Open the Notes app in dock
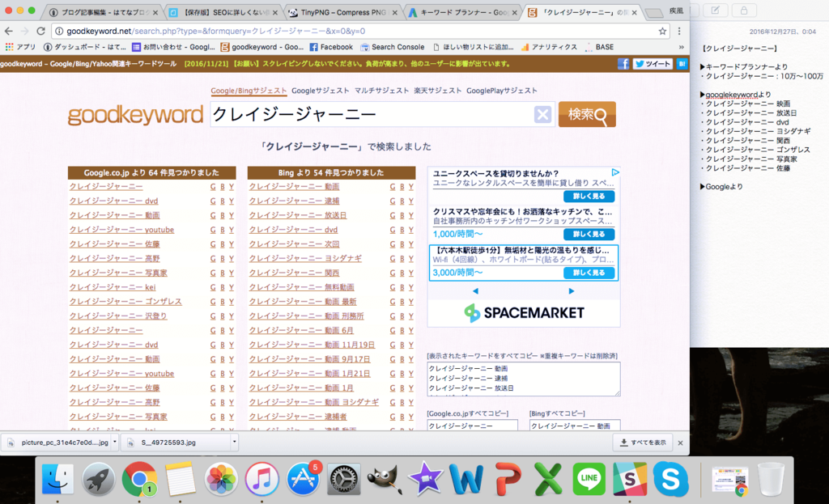The height and width of the screenshot is (504, 829). coord(180,479)
